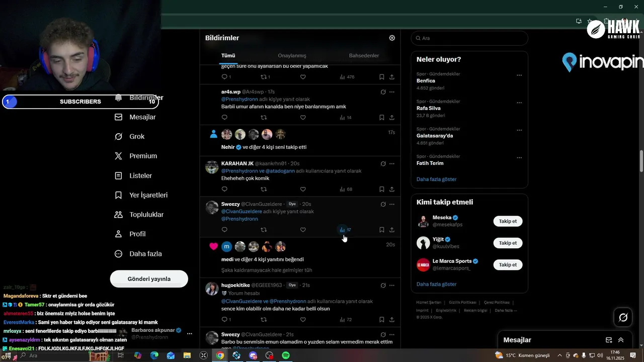Click Daha fazla göster under Kimi takip etmeli
The height and width of the screenshot is (362, 644).
(436, 284)
